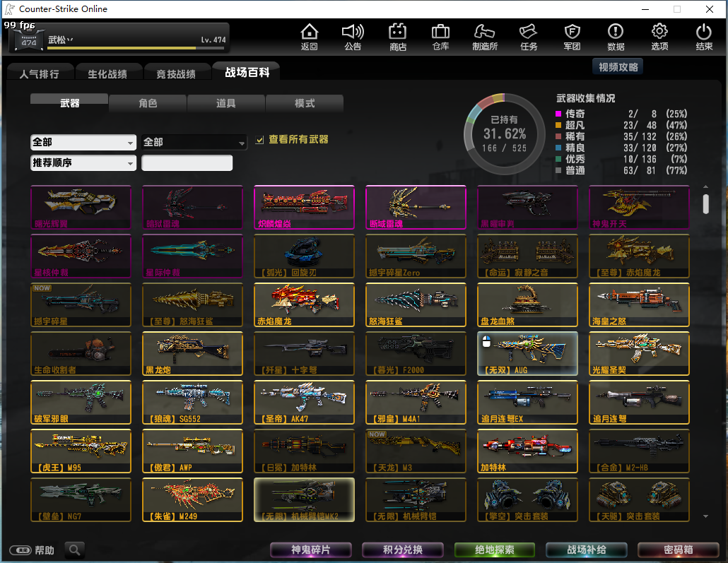Click the weapon list scrollbar thumb

[x=705, y=204]
